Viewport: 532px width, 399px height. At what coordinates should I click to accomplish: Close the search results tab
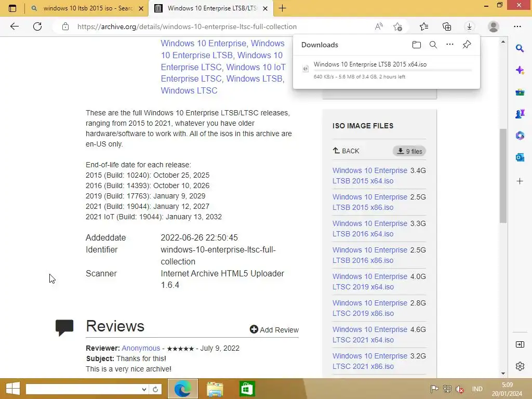141,8
